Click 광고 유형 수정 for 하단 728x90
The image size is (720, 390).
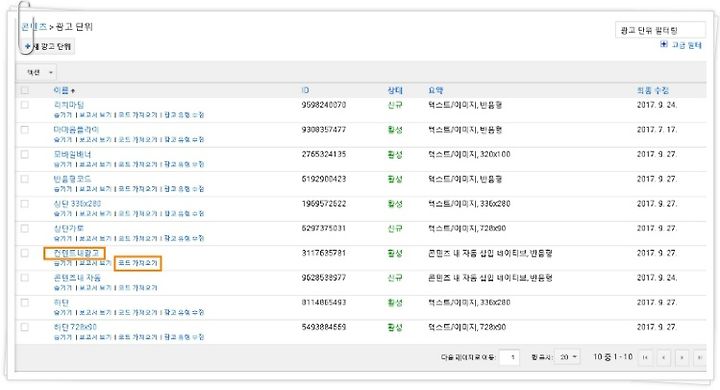click(x=184, y=337)
